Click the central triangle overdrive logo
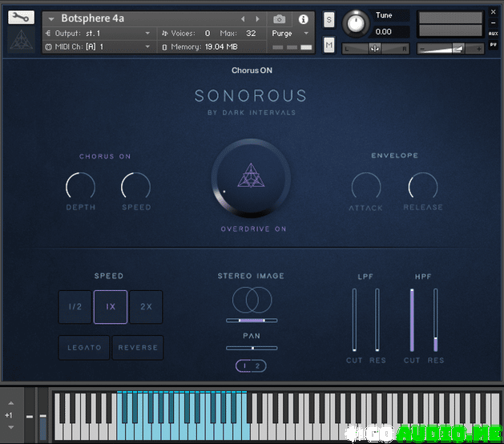Screen dimensions: 504x444 (x=251, y=176)
